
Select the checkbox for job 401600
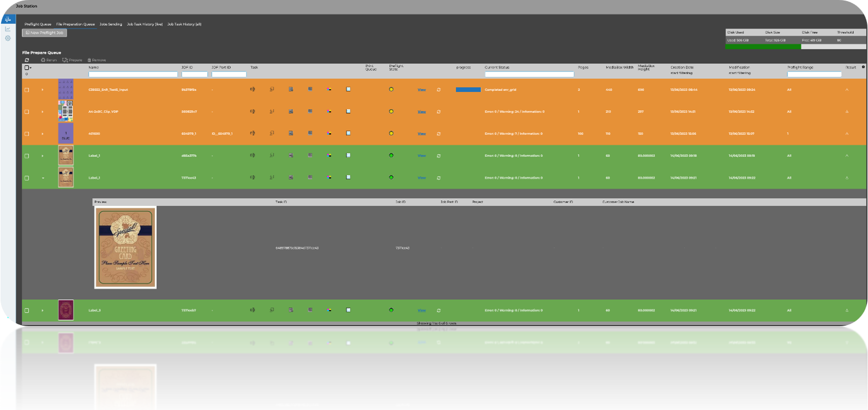coord(27,134)
